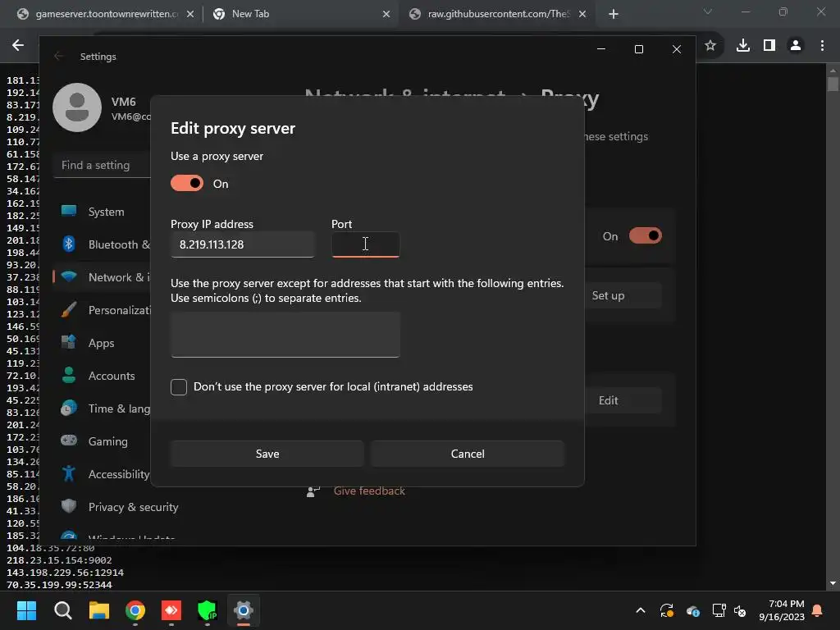Image resolution: width=840 pixels, height=630 pixels.
Task: Click the scrollbar down arrow
Action: click(x=833, y=583)
